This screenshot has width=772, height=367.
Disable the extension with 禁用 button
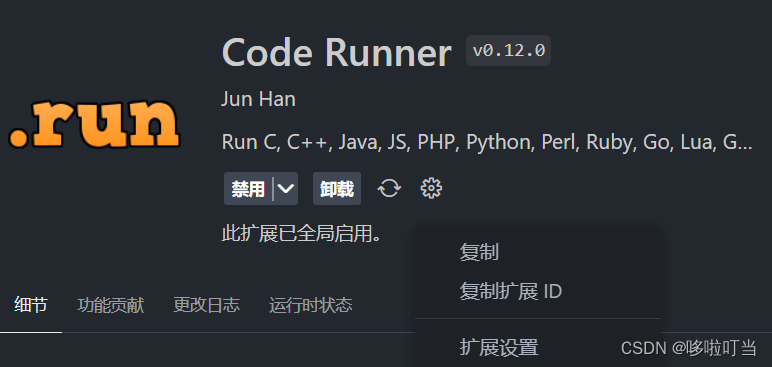pyautogui.click(x=248, y=188)
